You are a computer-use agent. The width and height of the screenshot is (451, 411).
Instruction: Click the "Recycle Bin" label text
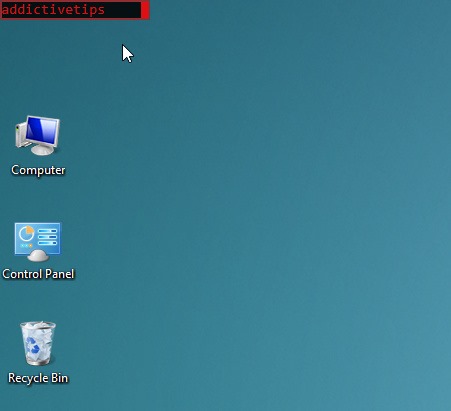click(38, 378)
